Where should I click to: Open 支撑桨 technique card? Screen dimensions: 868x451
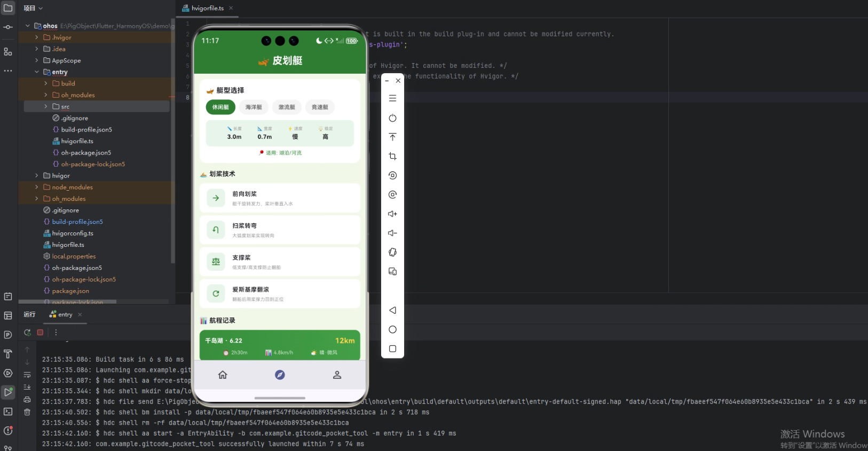click(x=280, y=262)
